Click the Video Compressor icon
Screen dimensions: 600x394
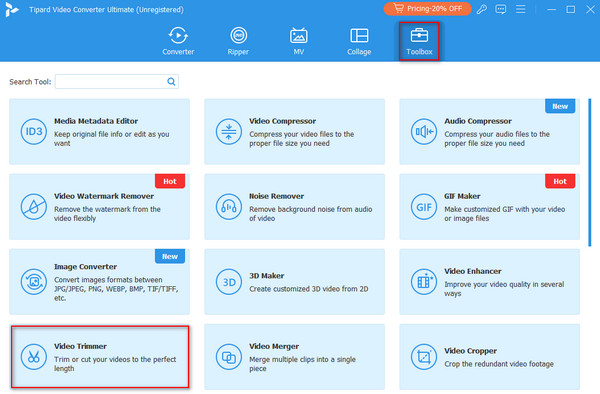pyautogui.click(x=229, y=132)
